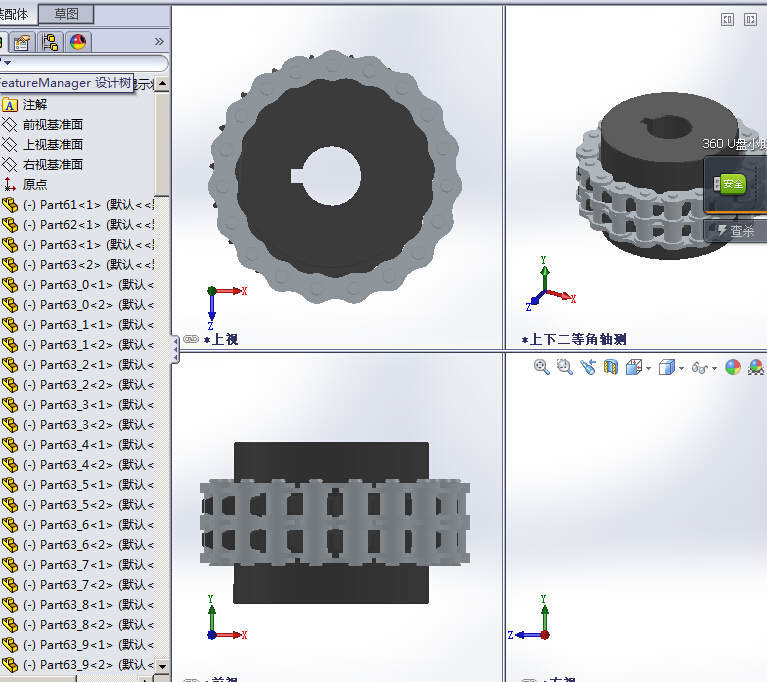Viewport: 767px width, 682px height.
Task: Click the Part63<2> component icon
Action: coord(10,265)
